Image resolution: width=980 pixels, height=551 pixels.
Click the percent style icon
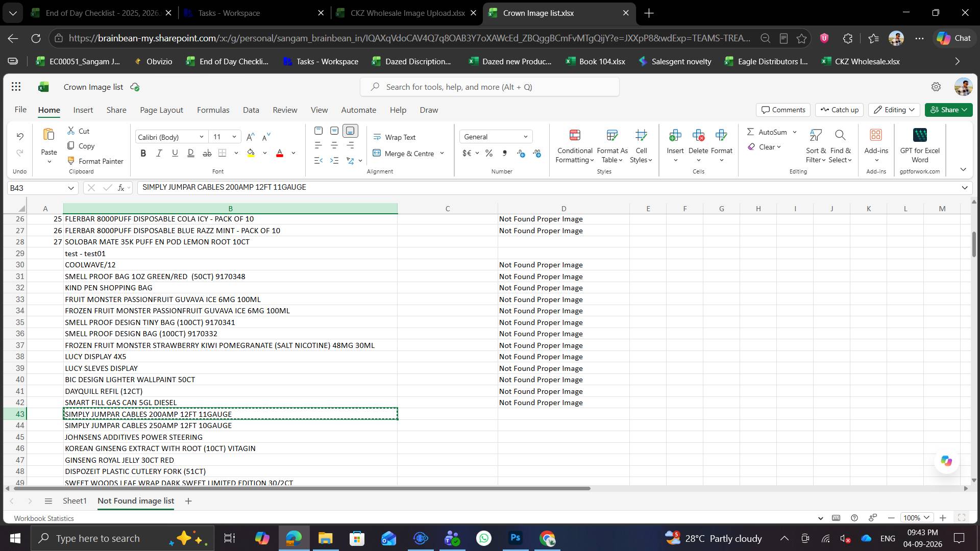coord(489,153)
